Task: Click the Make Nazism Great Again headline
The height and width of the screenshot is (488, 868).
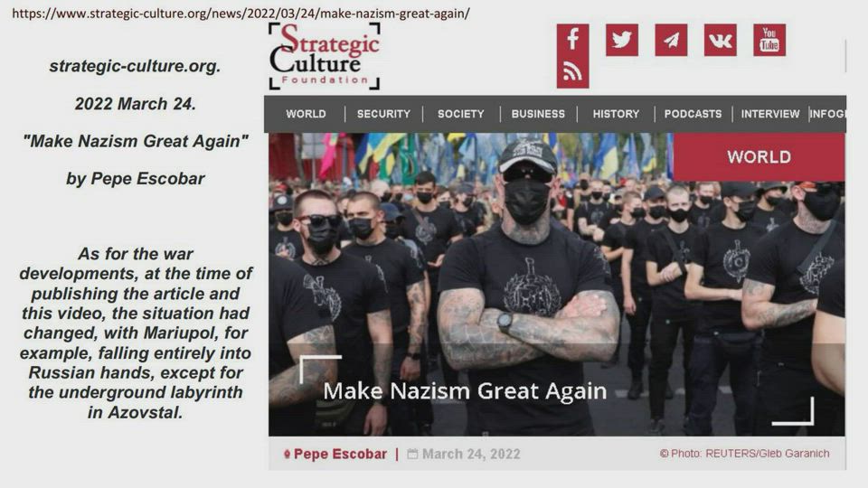Action: [465, 391]
